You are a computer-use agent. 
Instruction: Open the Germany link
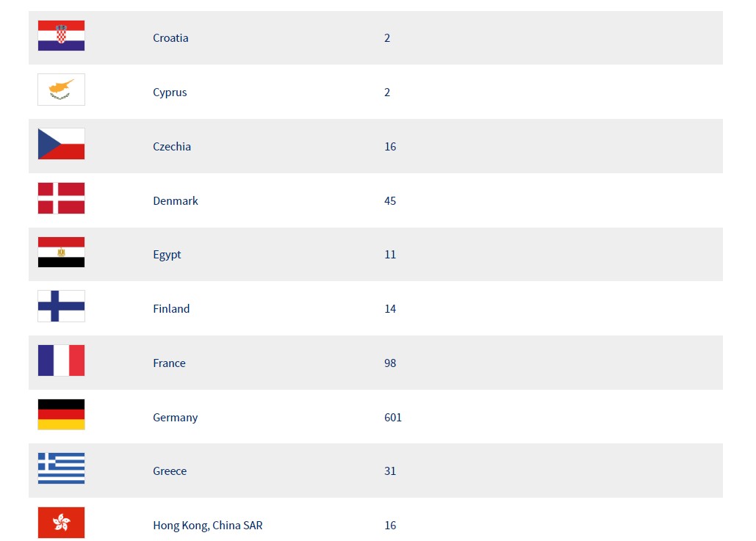(x=176, y=418)
